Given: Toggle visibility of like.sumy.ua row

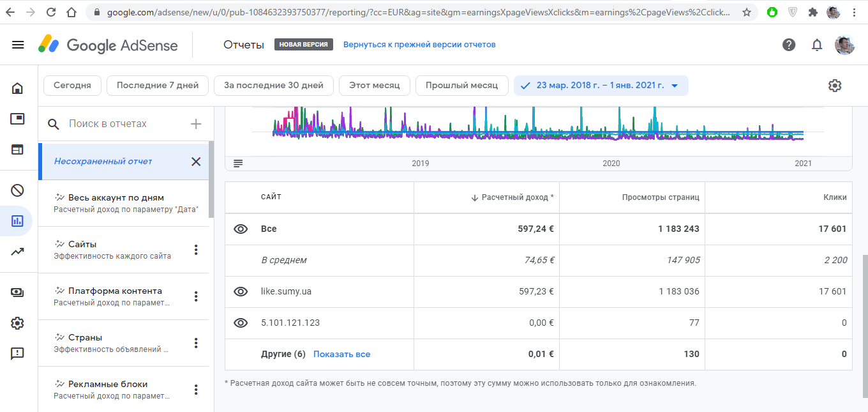Looking at the screenshot, I should pos(241,291).
